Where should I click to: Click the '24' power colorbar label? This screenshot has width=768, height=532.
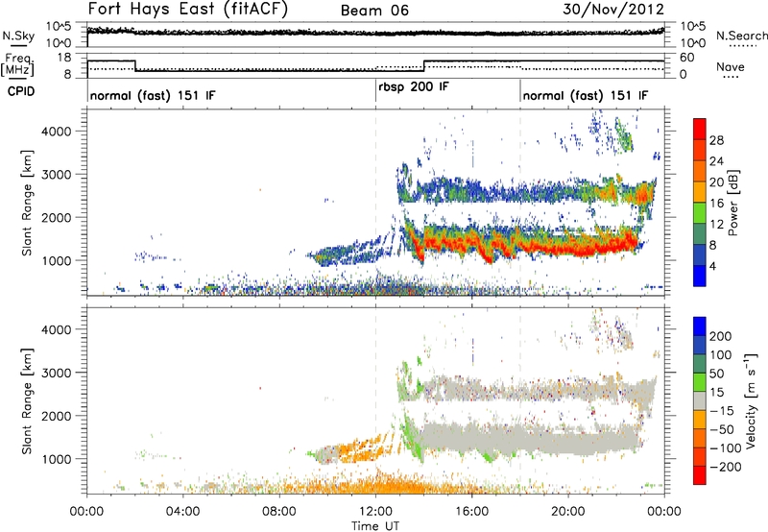[716, 161]
